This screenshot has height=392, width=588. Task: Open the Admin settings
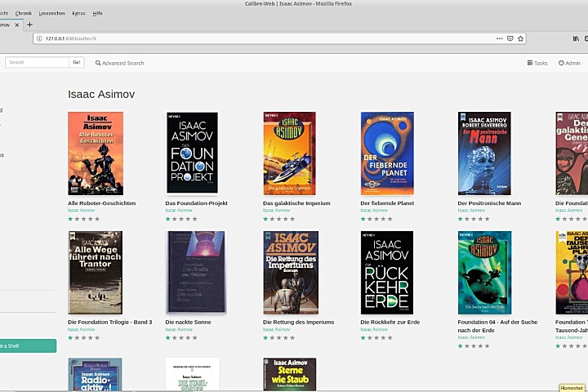(x=562, y=63)
